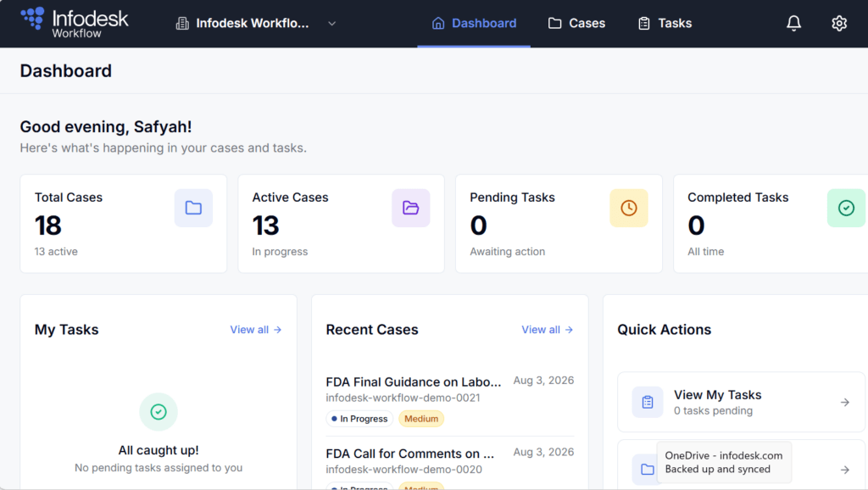The image size is (868, 490).
Task: Select the Total Cases card value 18
Action: [x=48, y=226]
